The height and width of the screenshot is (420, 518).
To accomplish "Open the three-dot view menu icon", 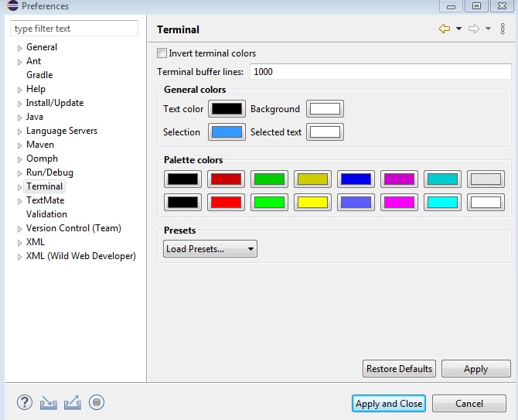I will click(503, 29).
